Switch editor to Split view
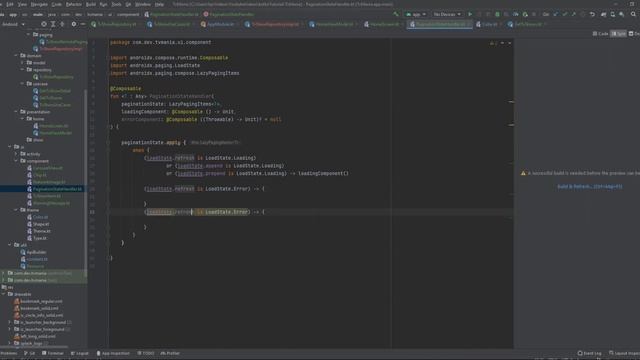The height and width of the screenshot is (360, 640). tap(618, 34)
